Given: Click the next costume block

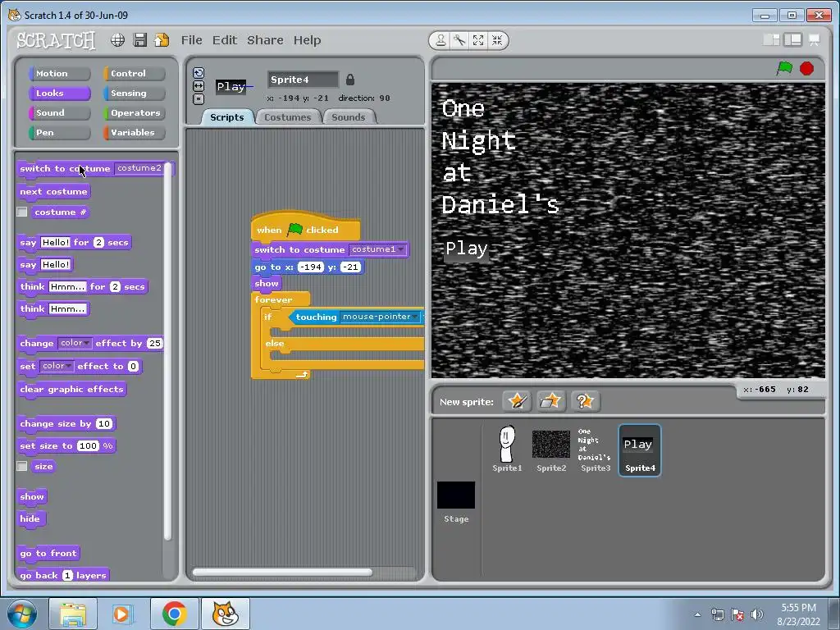Looking at the screenshot, I should (53, 191).
